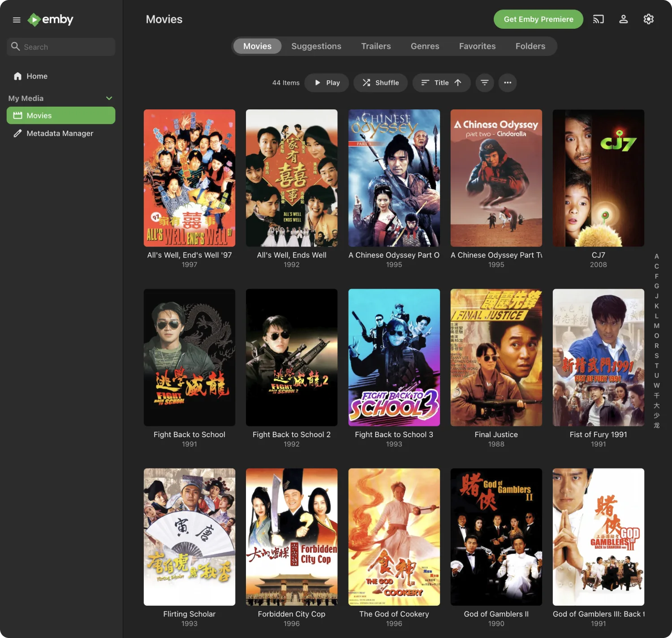Open the All's Well, Ends Well 1992 poster

(x=292, y=178)
